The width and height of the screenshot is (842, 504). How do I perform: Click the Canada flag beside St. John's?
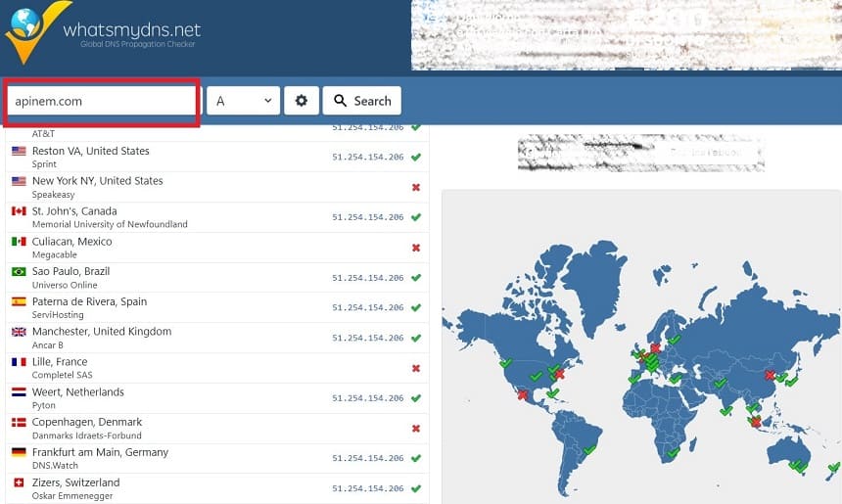19,211
